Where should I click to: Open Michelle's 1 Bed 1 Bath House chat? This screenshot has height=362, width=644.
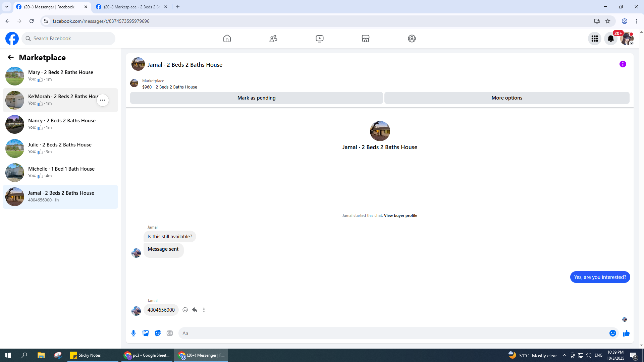(x=60, y=173)
